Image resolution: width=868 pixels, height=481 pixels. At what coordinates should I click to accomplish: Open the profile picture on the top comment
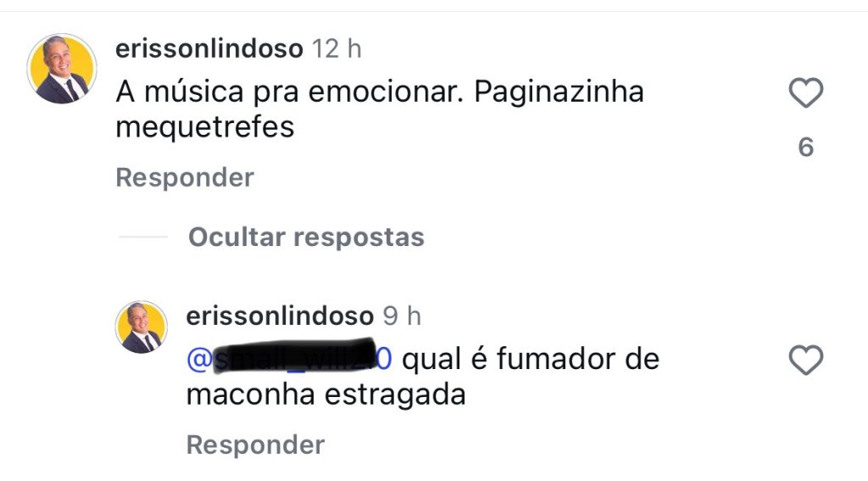click(x=62, y=69)
